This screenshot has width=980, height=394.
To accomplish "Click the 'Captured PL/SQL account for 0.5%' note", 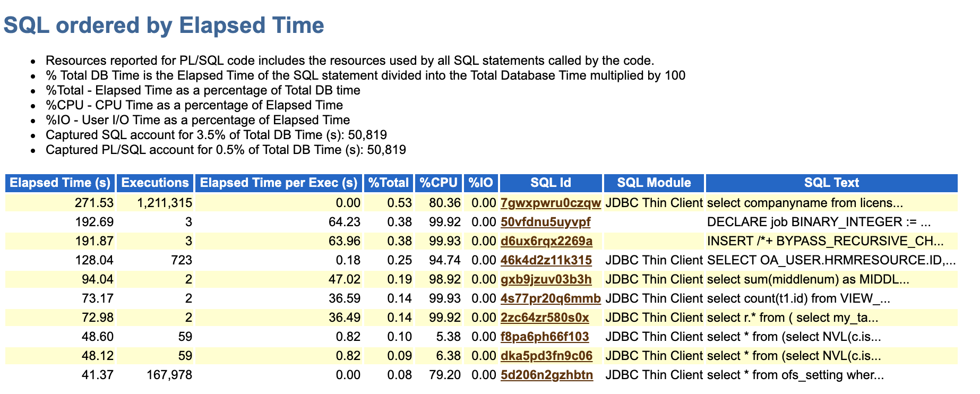I will [x=226, y=150].
